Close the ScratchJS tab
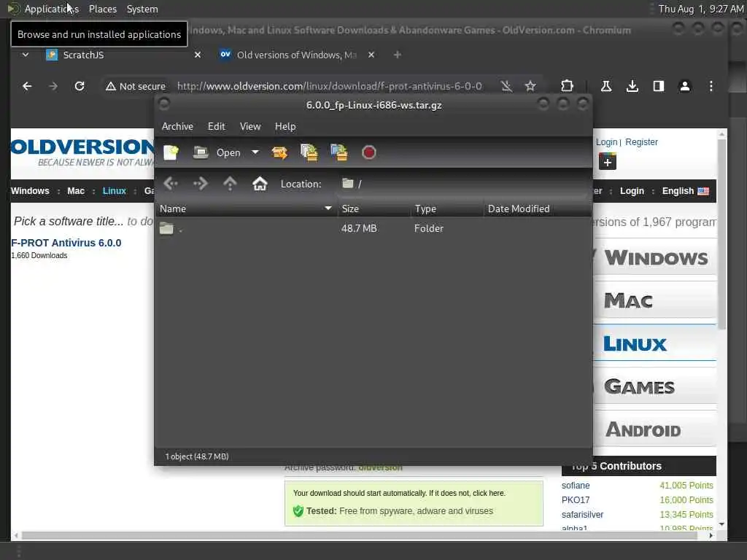Viewport: 747px width, 560px height. click(198, 55)
